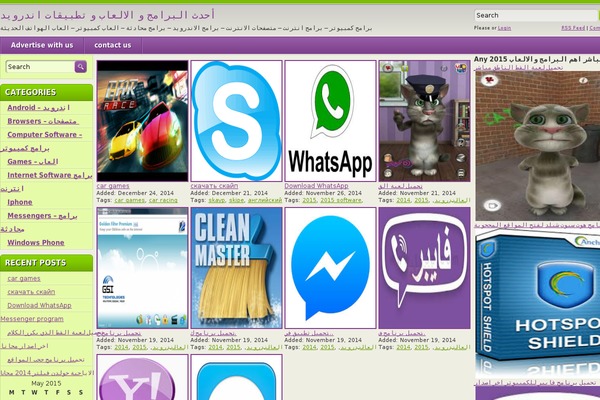The image size is (600, 400).
Task: Click the Arabic title under Clean Master thumbnail
Action: tap(213, 333)
